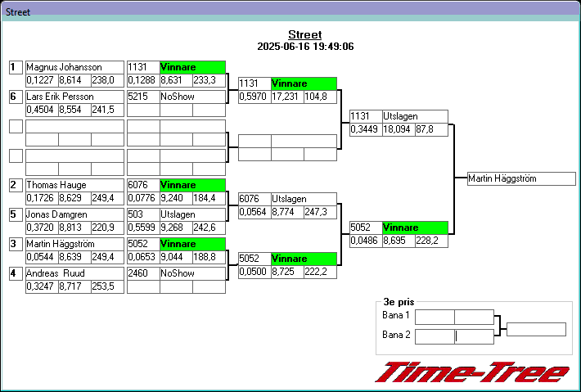Click the 8,774 time cell
The image size is (581, 392).
pos(287,212)
